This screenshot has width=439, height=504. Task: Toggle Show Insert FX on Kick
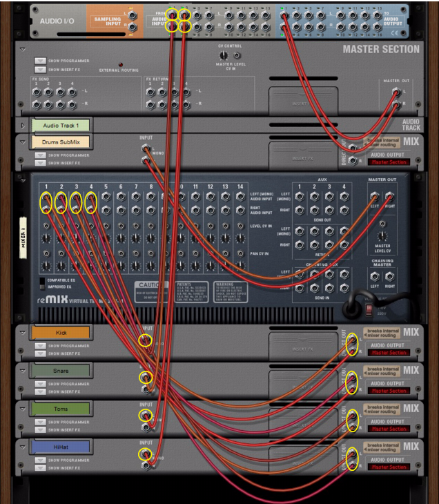point(40,353)
